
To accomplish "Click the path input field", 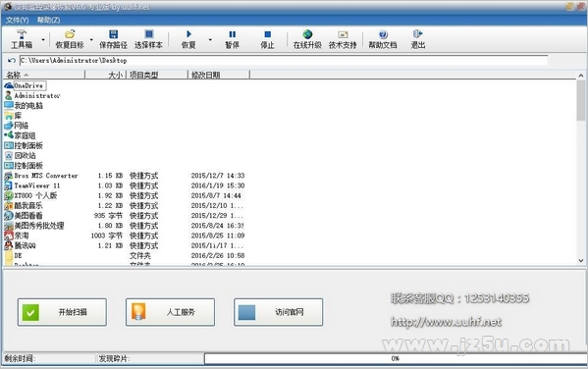I will point(284,61).
